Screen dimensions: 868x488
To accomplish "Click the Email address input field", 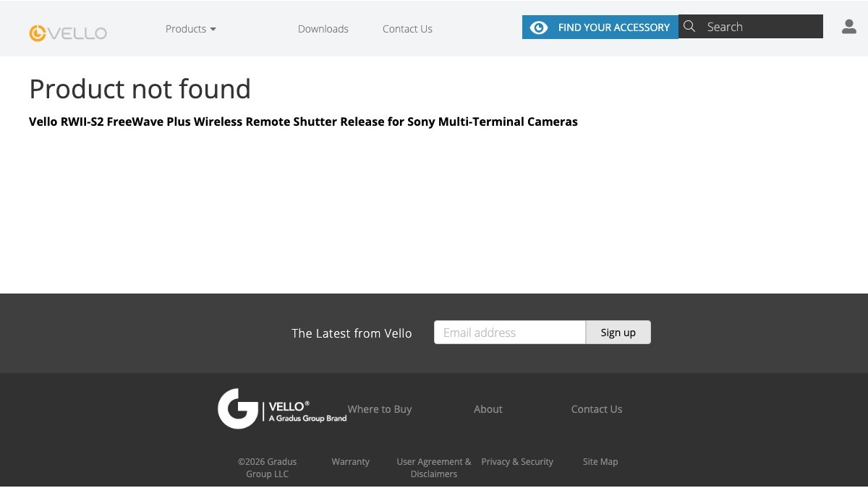I will (510, 333).
